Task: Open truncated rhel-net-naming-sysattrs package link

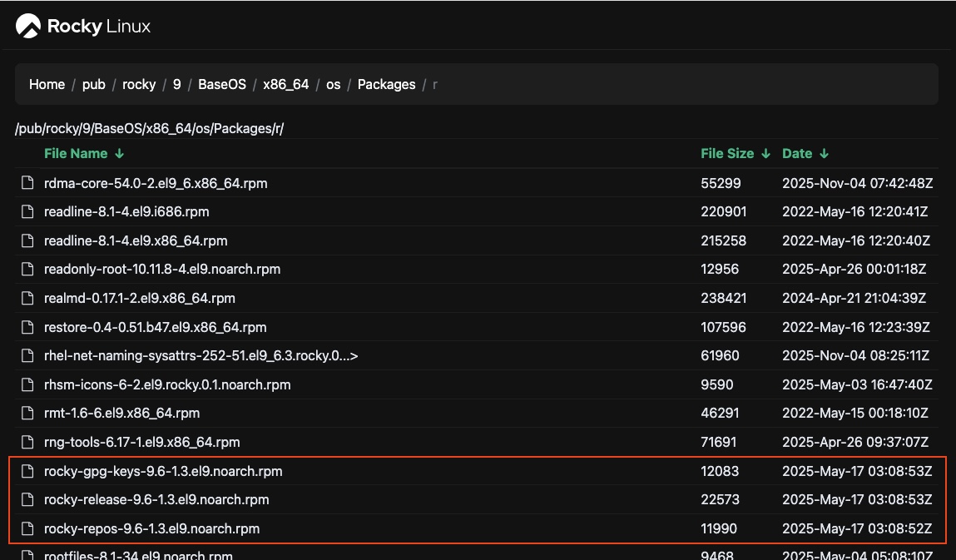Action: [201, 356]
